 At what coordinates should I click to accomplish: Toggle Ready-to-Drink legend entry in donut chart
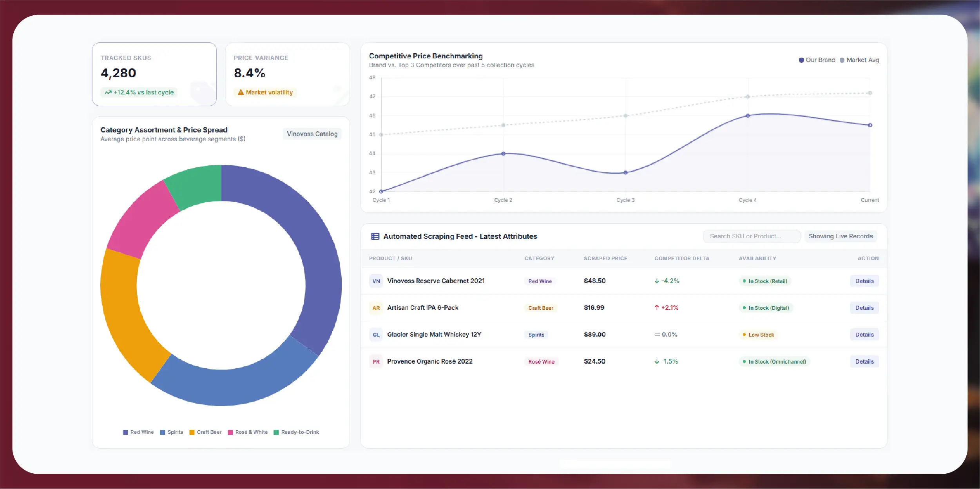click(x=296, y=432)
